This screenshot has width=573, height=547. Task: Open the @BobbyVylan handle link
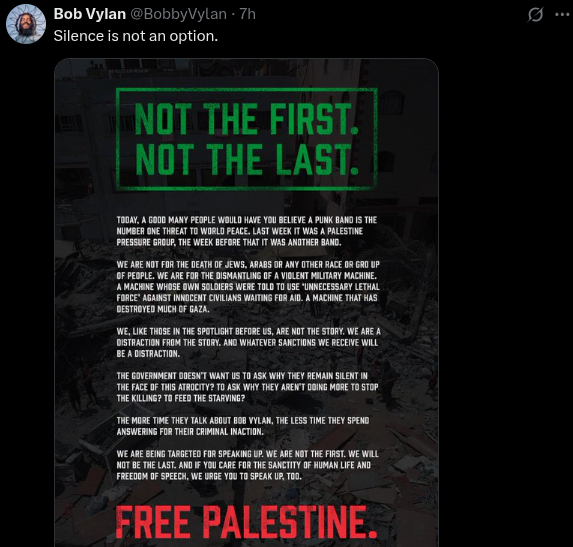click(178, 14)
